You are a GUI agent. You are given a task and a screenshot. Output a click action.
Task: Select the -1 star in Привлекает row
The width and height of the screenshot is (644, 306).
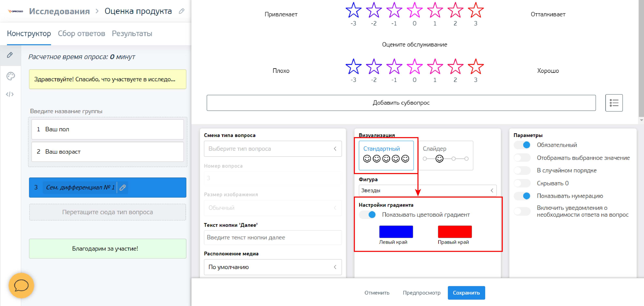[394, 10]
